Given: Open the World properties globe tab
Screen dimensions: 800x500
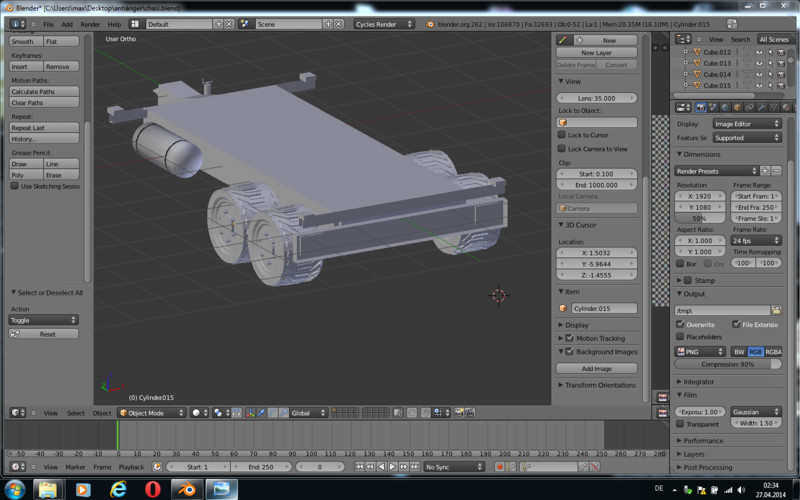Looking at the screenshot, I should [725, 108].
